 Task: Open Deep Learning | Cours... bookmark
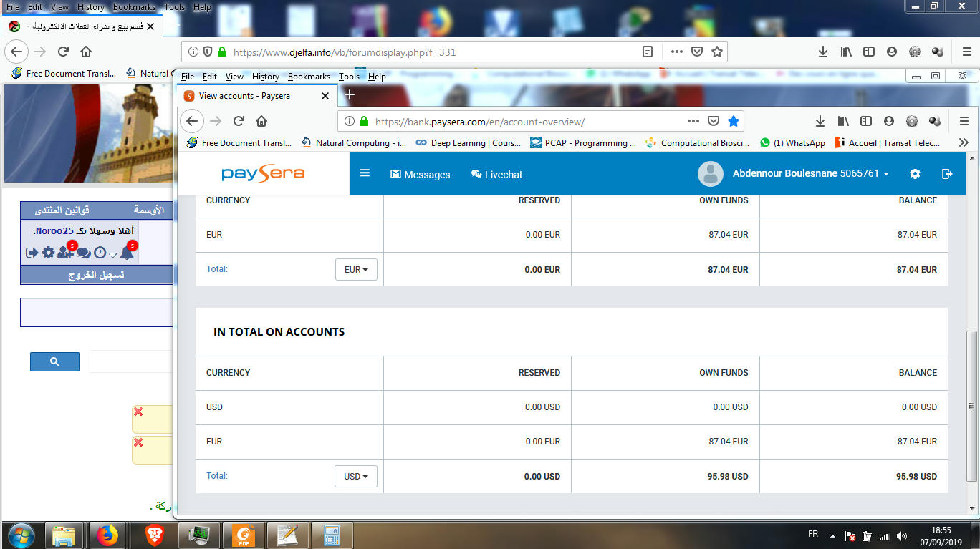(x=469, y=142)
